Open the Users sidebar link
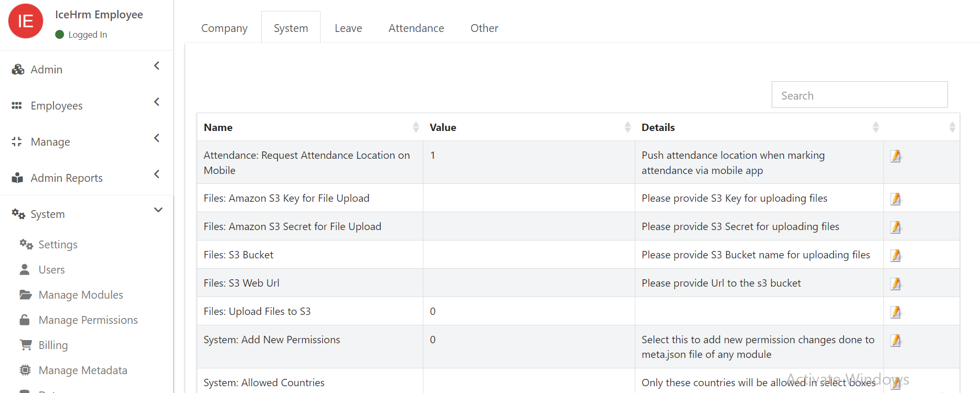Image resolution: width=980 pixels, height=393 pixels. (x=51, y=270)
